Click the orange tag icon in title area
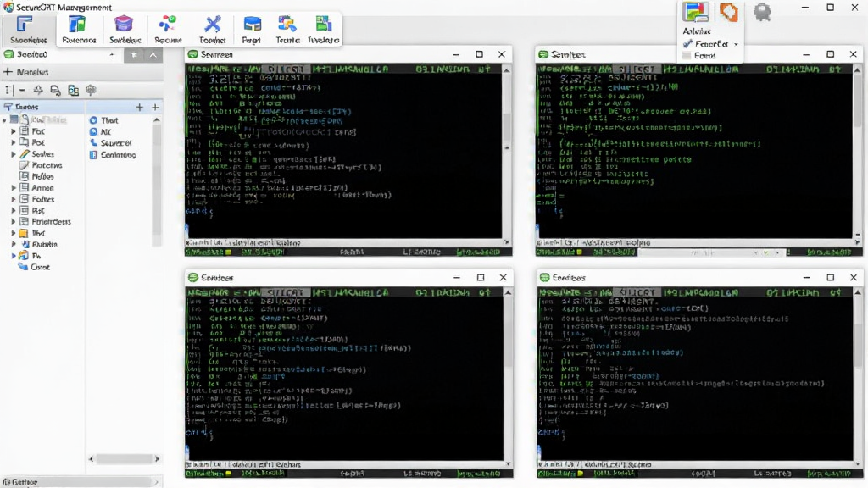Viewport: 868px width, 488px height. click(x=728, y=12)
